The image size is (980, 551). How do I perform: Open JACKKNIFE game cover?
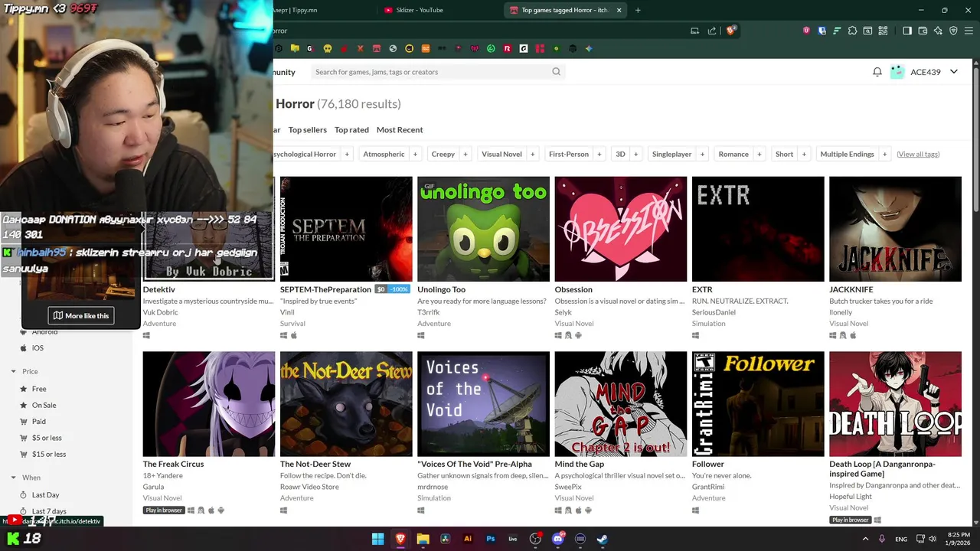pos(895,229)
